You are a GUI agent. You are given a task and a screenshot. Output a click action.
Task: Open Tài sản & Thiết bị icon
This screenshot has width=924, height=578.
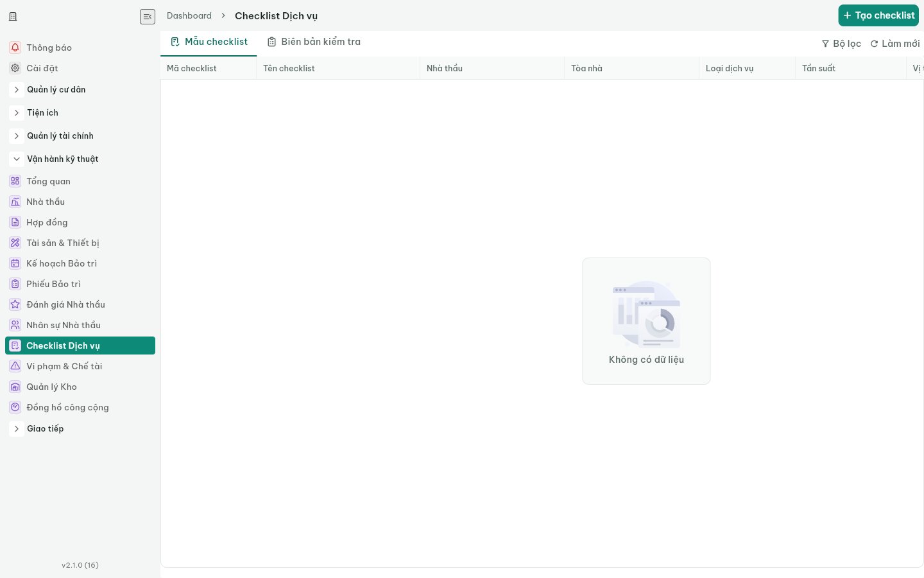[x=15, y=243]
